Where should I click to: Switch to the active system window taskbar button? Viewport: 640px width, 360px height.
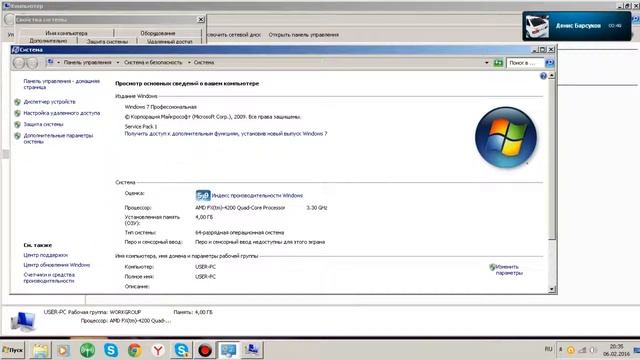[x=228, y=350]
